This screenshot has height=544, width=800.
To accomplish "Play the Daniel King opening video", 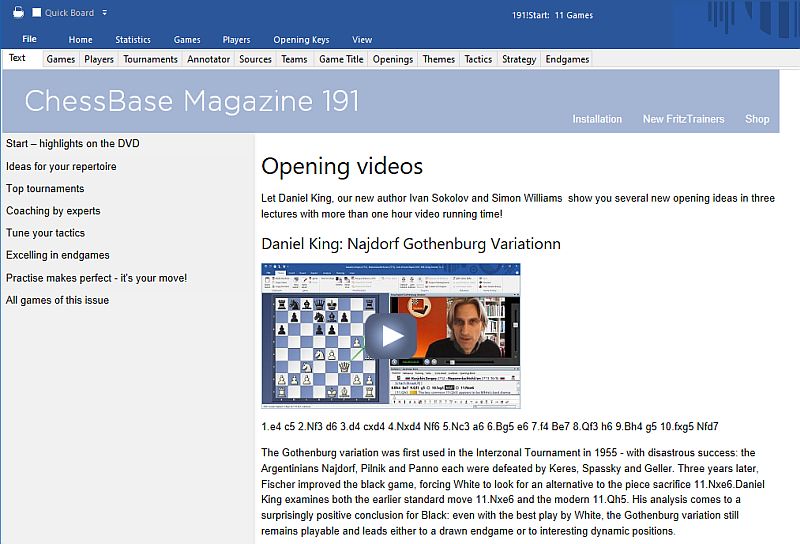I will [390, 335].
